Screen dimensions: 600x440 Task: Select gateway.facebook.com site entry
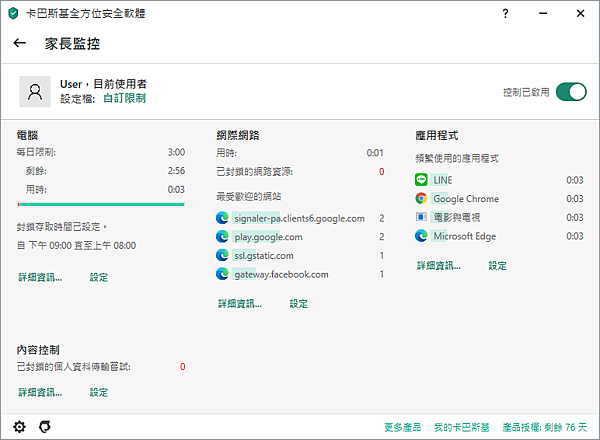pyautogui.click(x=281, y=274)
